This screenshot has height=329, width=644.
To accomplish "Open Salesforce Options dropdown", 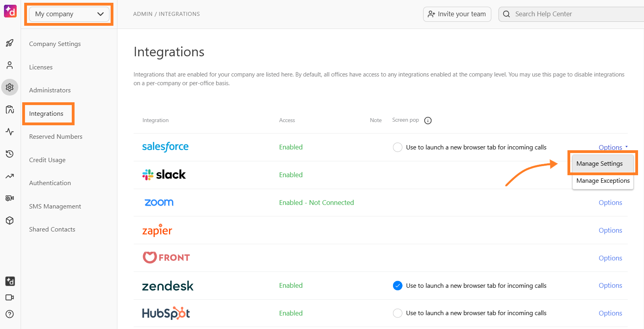I will pos(613,147).
